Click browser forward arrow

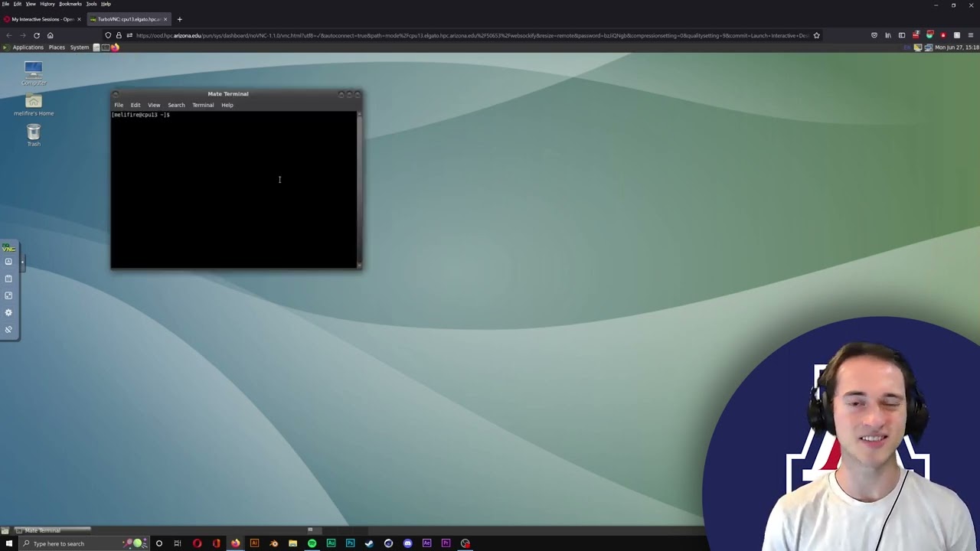coord(22,35)
